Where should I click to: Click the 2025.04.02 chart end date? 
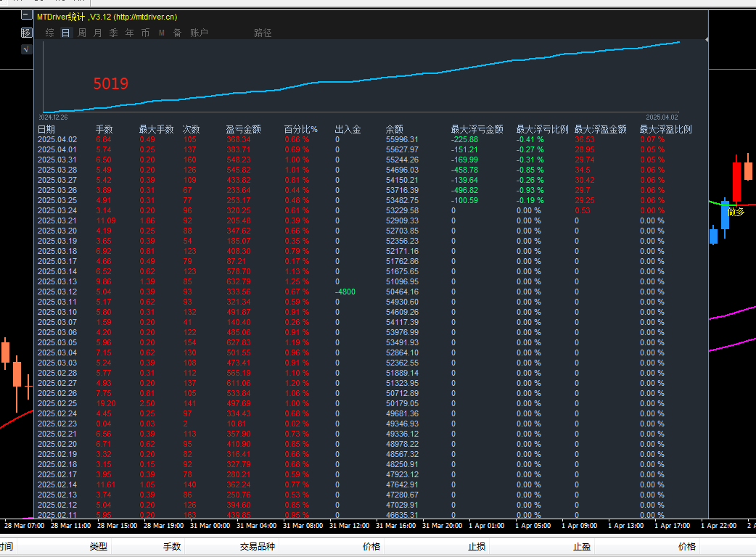(x=662, y=117)
